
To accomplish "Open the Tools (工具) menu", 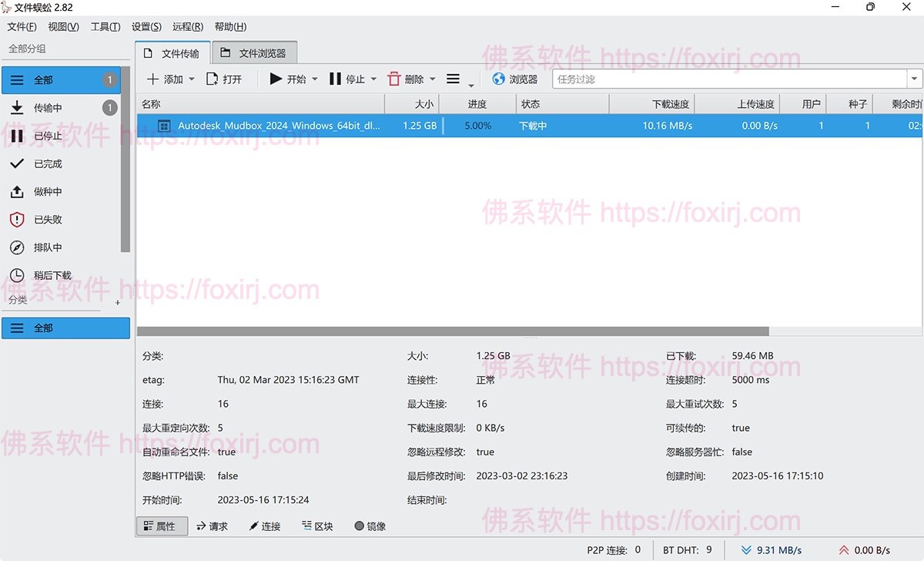I will pos(105,27).
